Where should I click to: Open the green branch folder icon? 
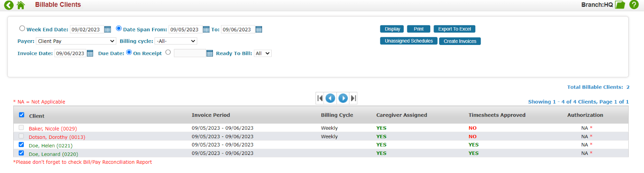pos(620,5)
